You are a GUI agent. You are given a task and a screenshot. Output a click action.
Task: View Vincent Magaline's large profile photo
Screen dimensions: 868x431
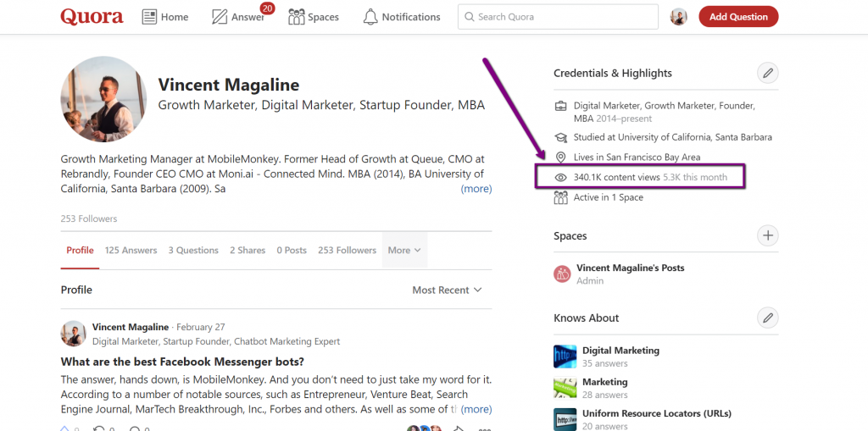tap(103, 99)
